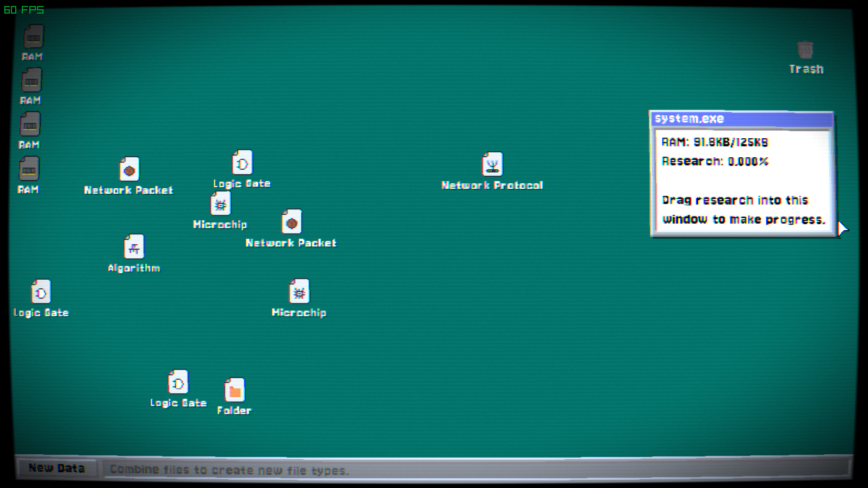
Task: Open the Folder icon on the desktop
Action: coord(234,390)
